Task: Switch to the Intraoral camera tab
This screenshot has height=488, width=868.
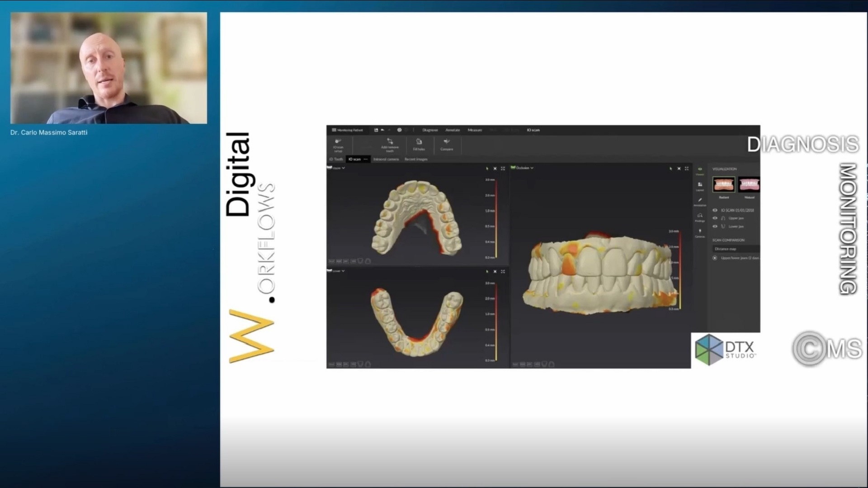Action: [386, 160]
